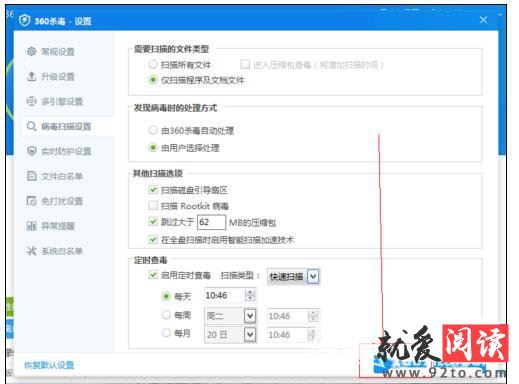This screenshot has width=519, height=384.
Task: Enable 扫描 Rootkit 病毒 checkbox
Action: click(153, 206)
